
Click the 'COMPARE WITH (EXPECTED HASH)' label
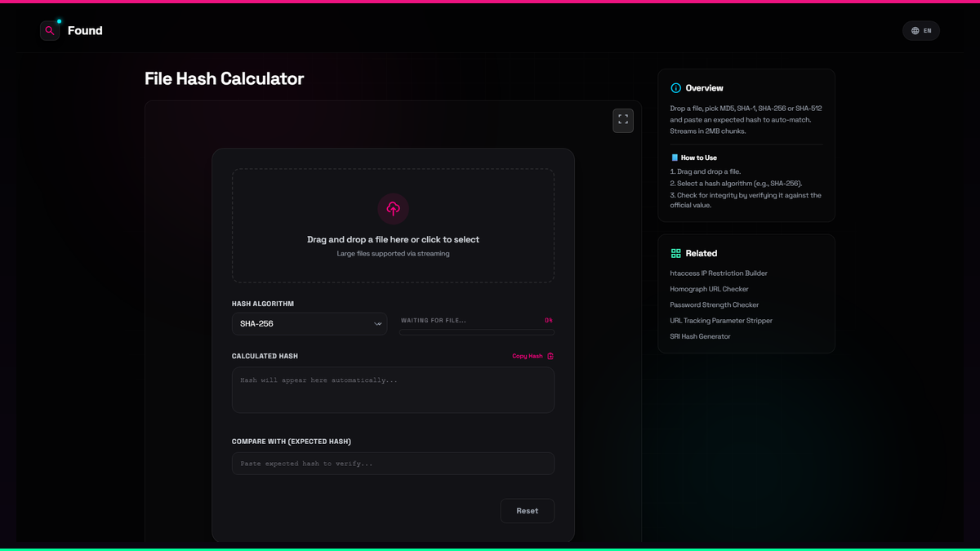pos(292,442)
